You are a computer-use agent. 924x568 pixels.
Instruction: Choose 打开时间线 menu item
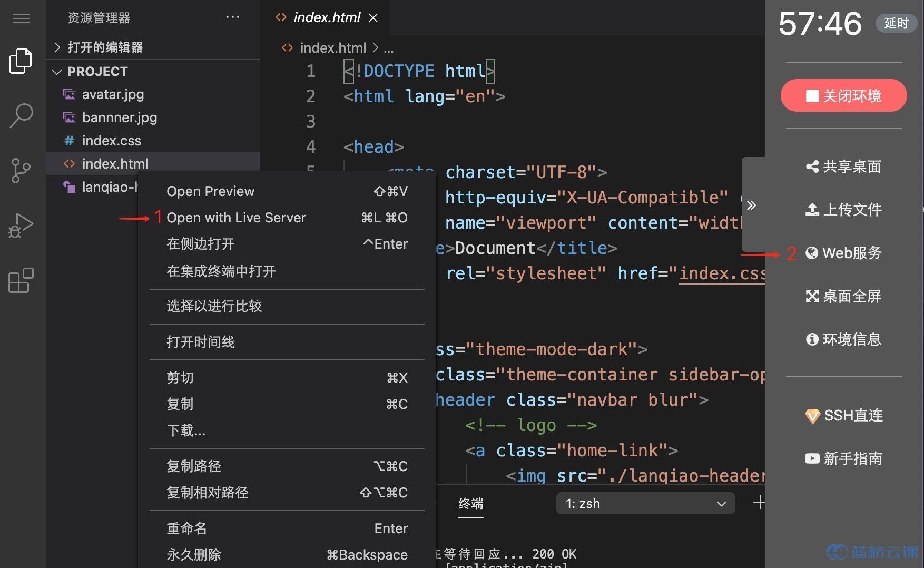click(x=287, y=342)
